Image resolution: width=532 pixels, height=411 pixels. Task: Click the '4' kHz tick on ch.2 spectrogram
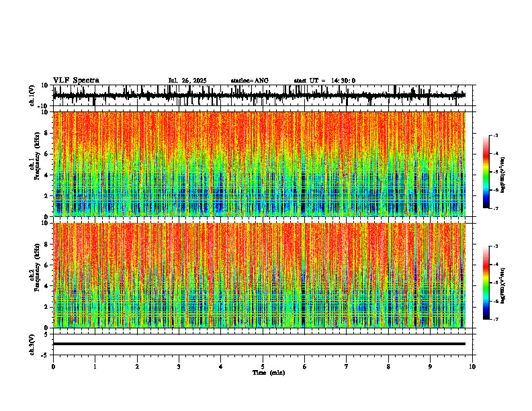[x=46, y=286]
